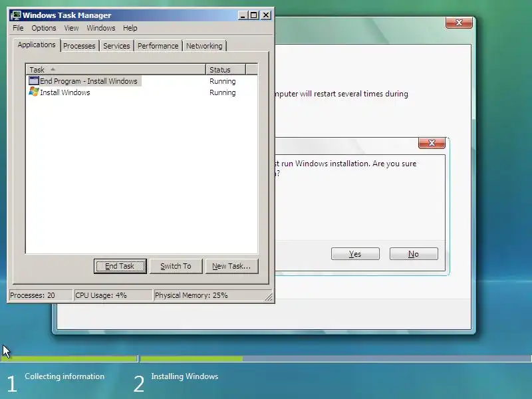Open the Options menu
This screenshot has height=399, width=532.
[x=44, y=28]
